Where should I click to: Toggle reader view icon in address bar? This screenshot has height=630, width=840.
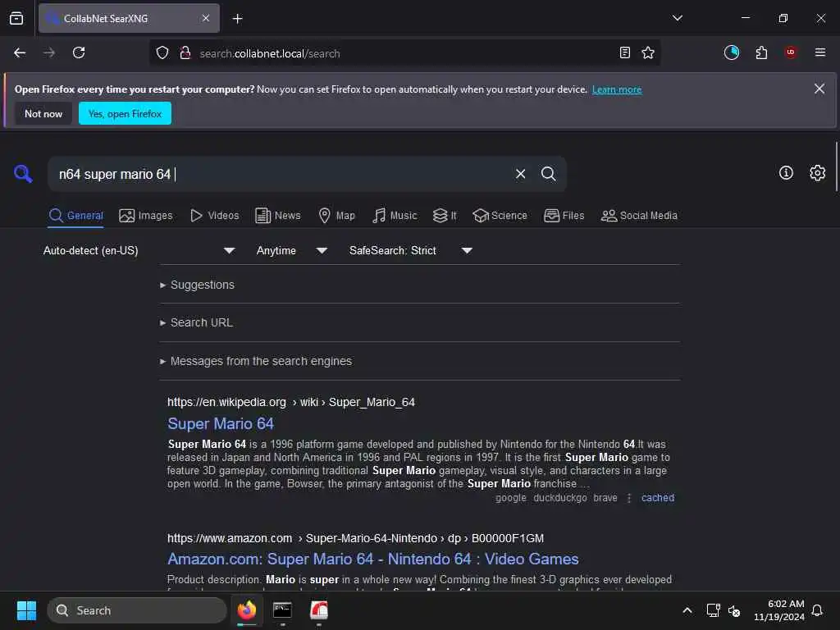(624, 52)
